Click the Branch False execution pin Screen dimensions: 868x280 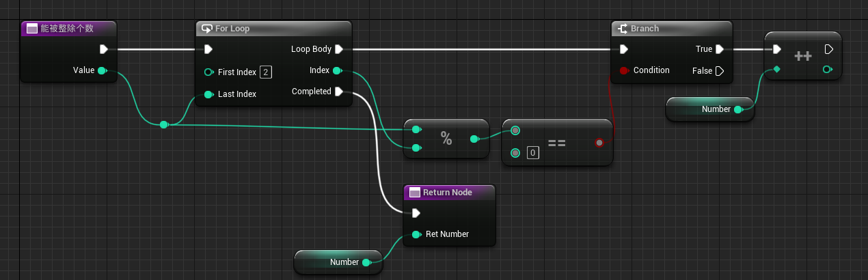pyautogui.click(x=719, y=71)
